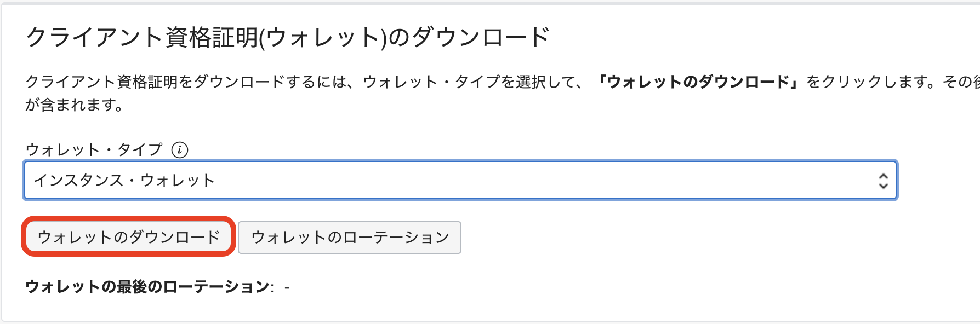Click the blank panel area right of the rotation dash

tap(603, 287)
